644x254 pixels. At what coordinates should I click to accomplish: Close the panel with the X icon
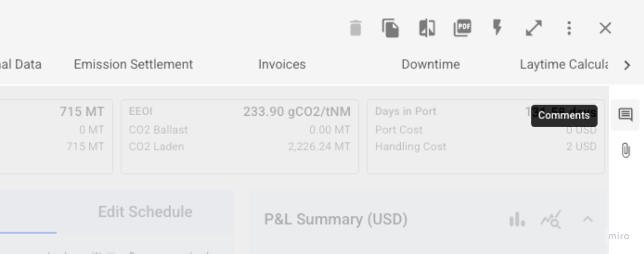point(605,28)
